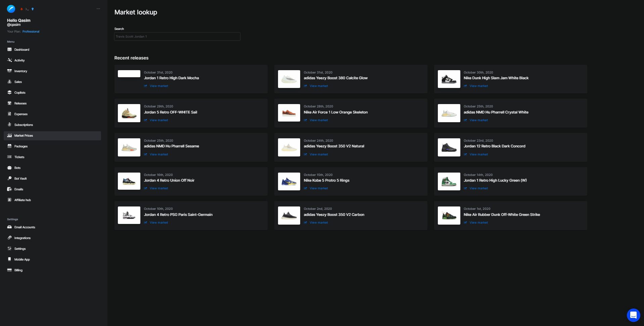644x326 pixels.
Task: Open adidas Yeezy Boost 350 V2 Carbon title
Action: [x=334, y=215]
